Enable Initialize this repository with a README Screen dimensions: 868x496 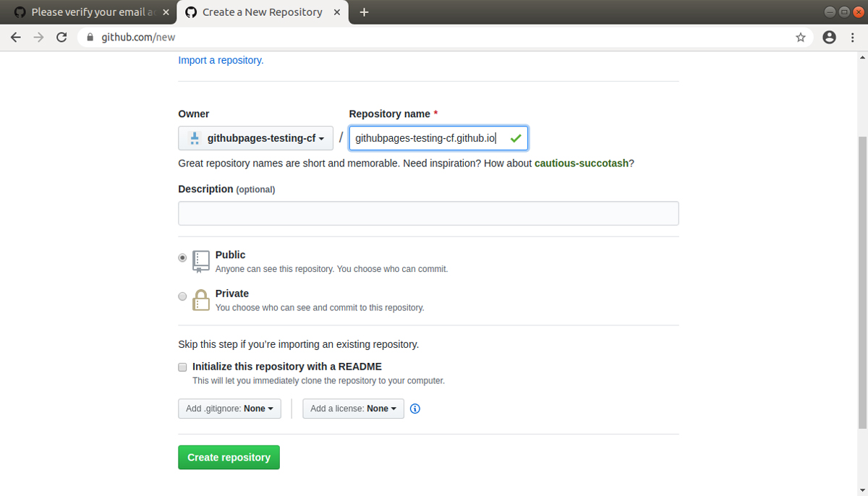pos(182,367)
